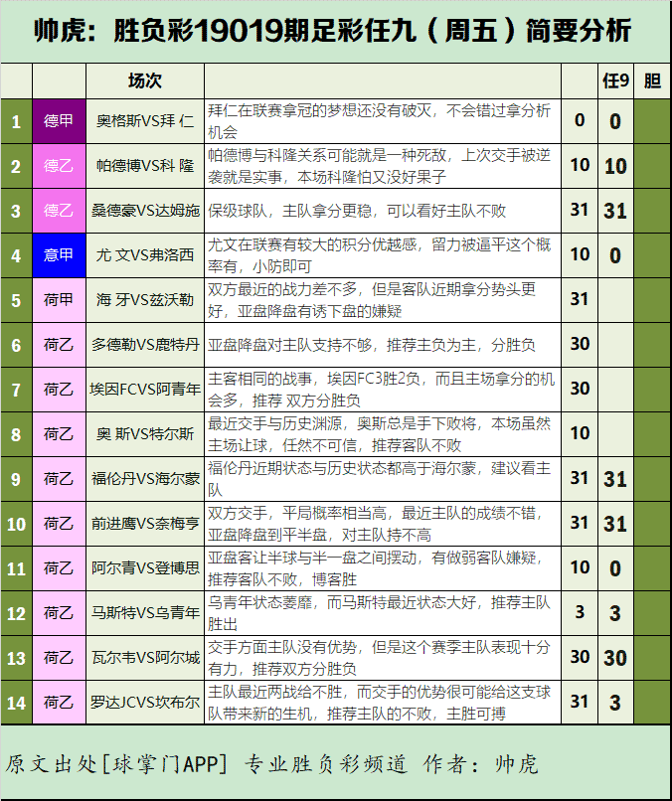Click match "桑德豪VS达姆施"
672x801 pixels.
(145, 211)
